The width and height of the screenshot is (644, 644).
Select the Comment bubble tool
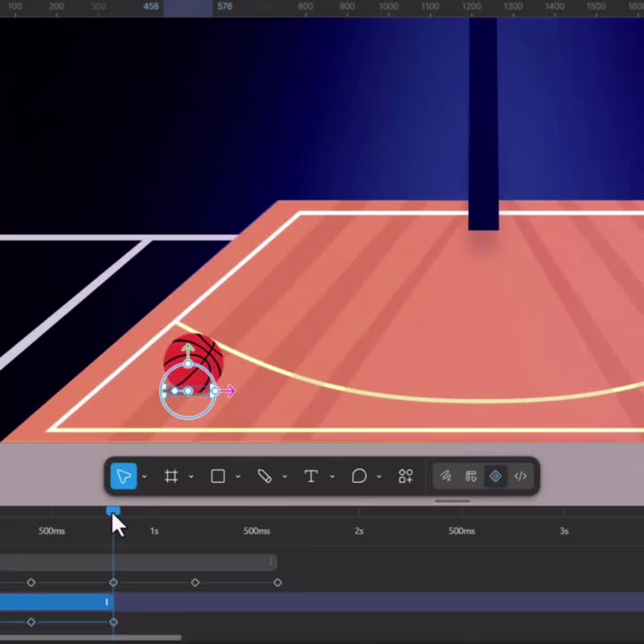[359, 477]
